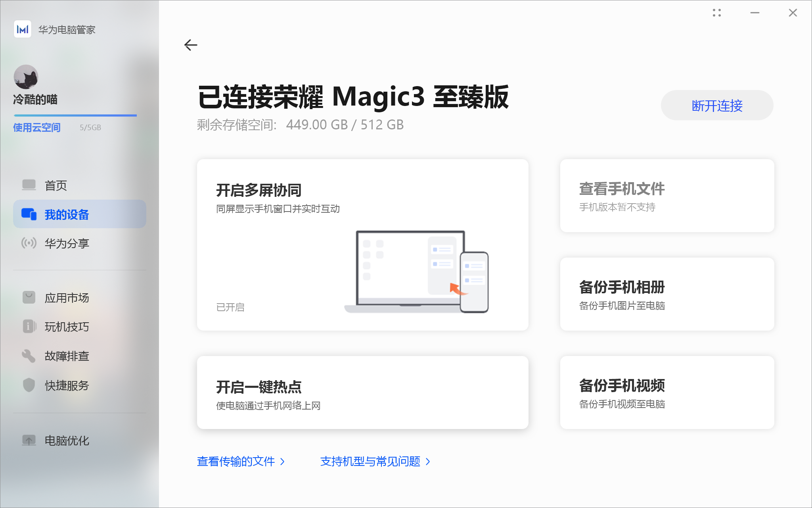
Task: Open 华为分享 section
Action: pos(80,243)
